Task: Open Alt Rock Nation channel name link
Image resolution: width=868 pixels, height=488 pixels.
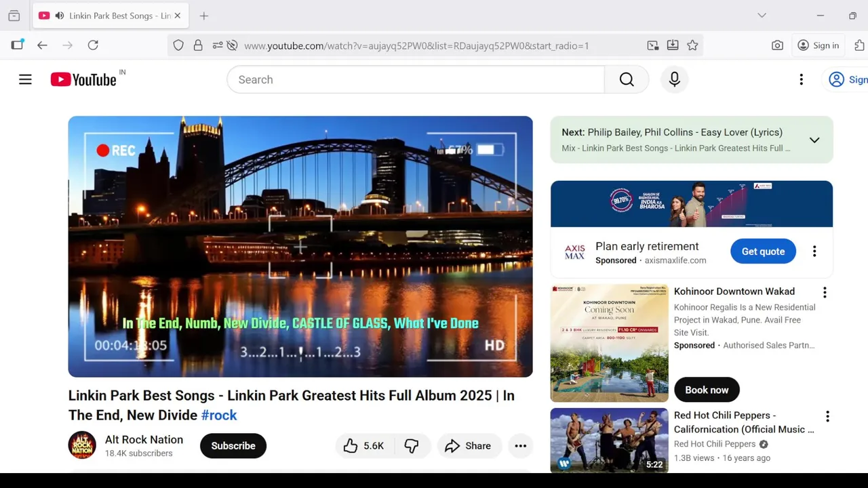Action: pyautogui.click(x=144, y=439)
